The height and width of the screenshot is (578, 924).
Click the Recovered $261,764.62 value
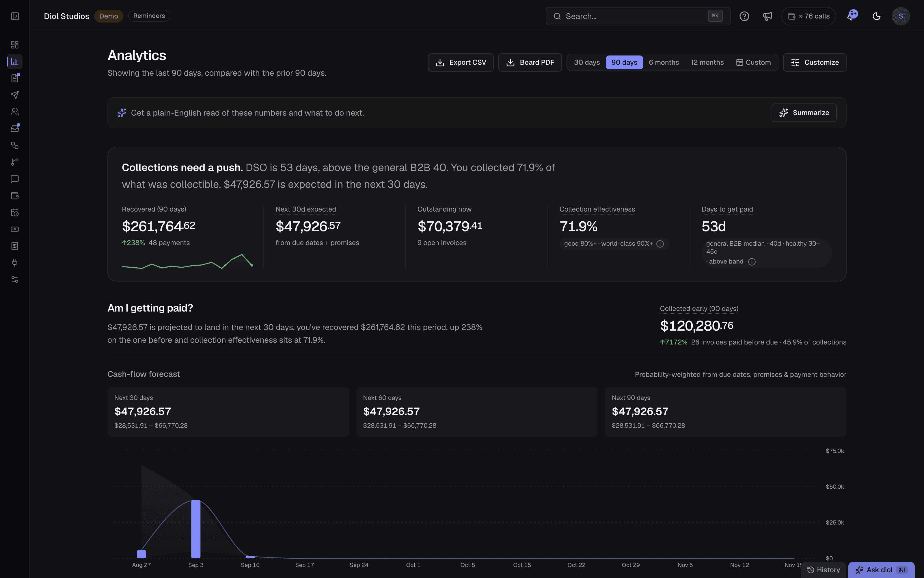click(x=159, y=226)
